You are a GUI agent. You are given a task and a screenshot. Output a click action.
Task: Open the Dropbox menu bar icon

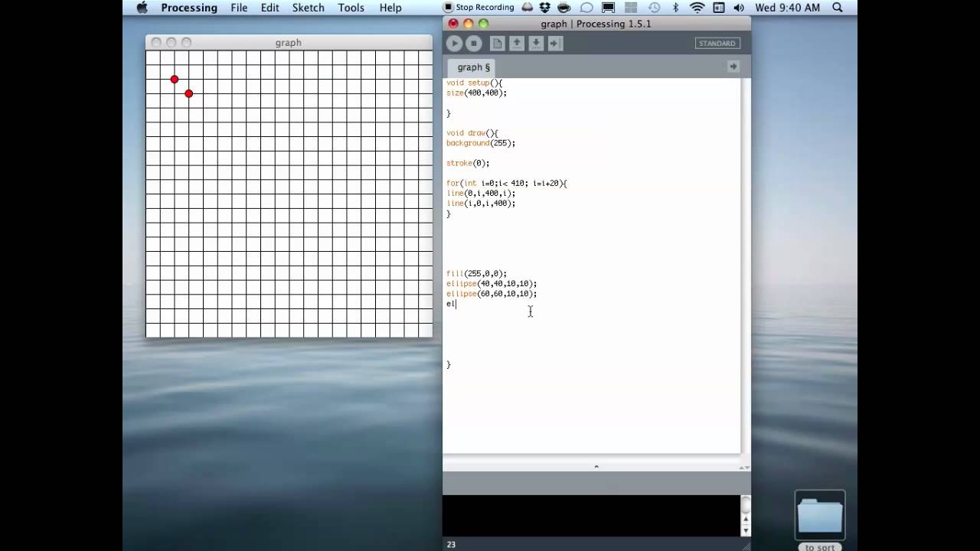[545, 8]
